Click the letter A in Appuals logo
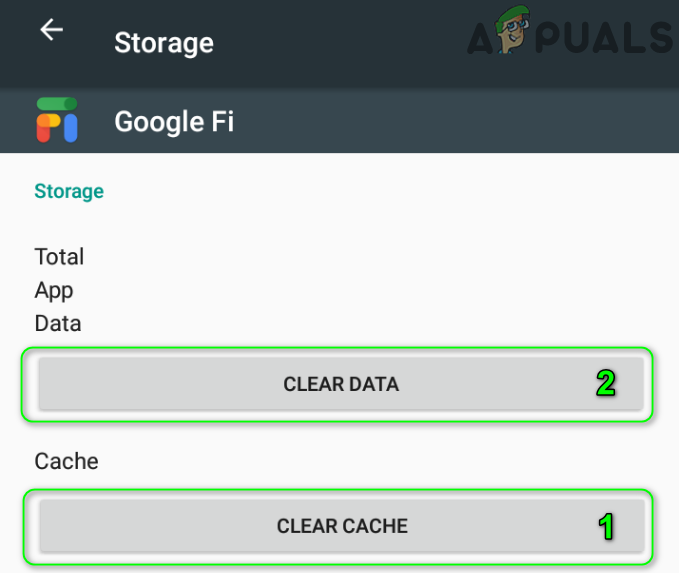This screenshot has width=679, height=573. [483, 38]
